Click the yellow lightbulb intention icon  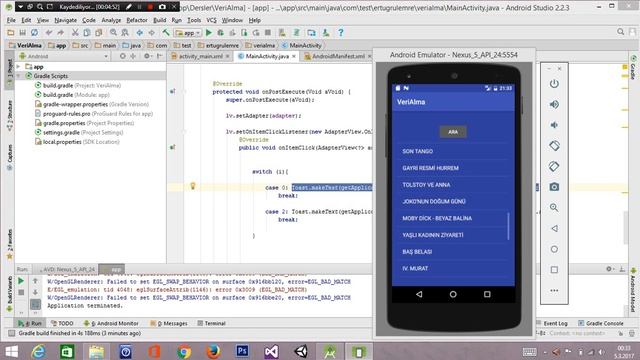click(x=193, y=186)
